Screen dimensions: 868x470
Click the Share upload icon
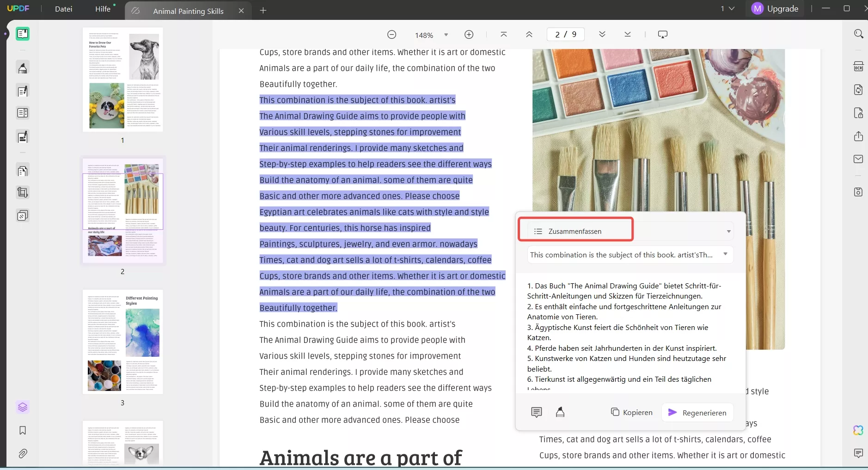click(858, 136)
